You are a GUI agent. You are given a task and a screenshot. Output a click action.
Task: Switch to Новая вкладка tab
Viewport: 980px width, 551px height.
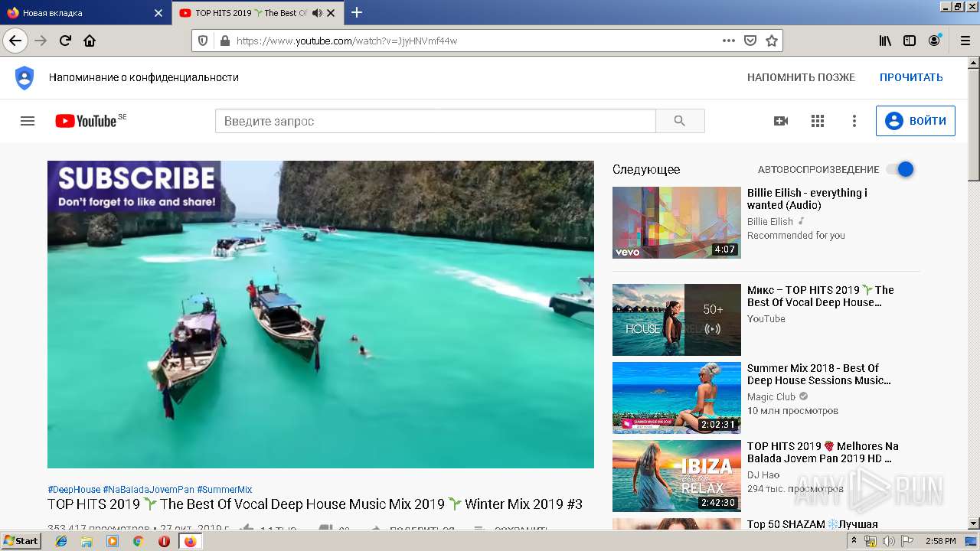click(x=84, y=13)
